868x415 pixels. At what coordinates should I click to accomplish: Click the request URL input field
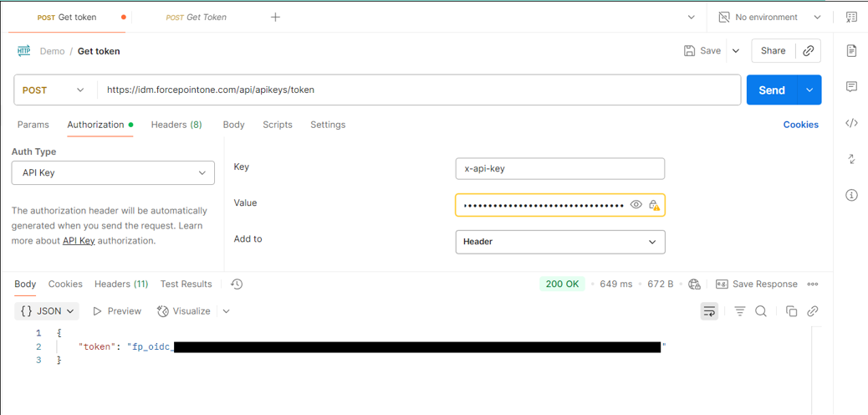click(418, 90)
